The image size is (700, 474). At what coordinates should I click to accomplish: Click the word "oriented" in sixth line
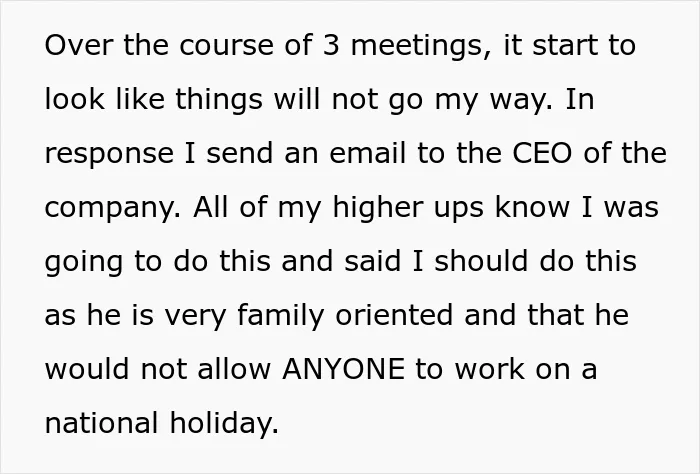coord(394,315)
